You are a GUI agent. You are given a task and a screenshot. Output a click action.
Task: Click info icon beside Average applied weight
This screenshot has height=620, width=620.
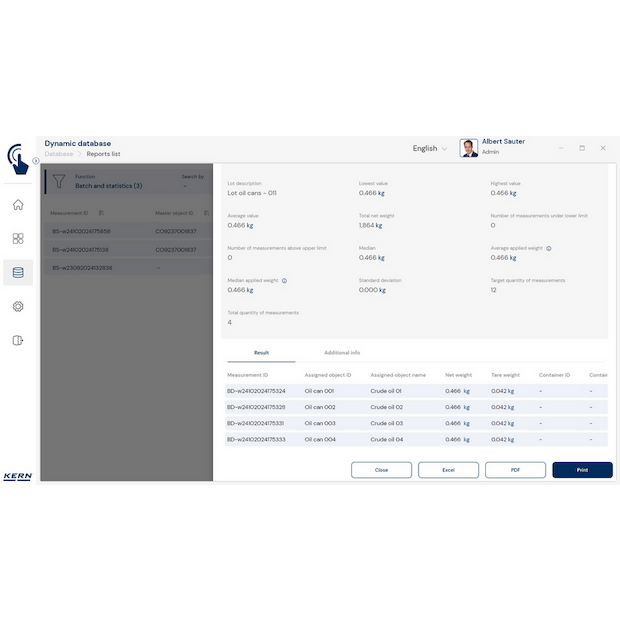coord(549,248)
